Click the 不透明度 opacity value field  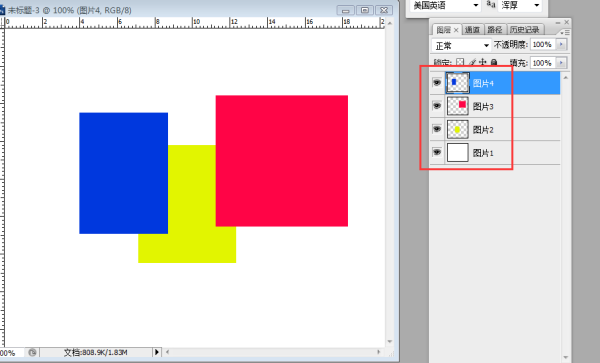click(543, 44)
